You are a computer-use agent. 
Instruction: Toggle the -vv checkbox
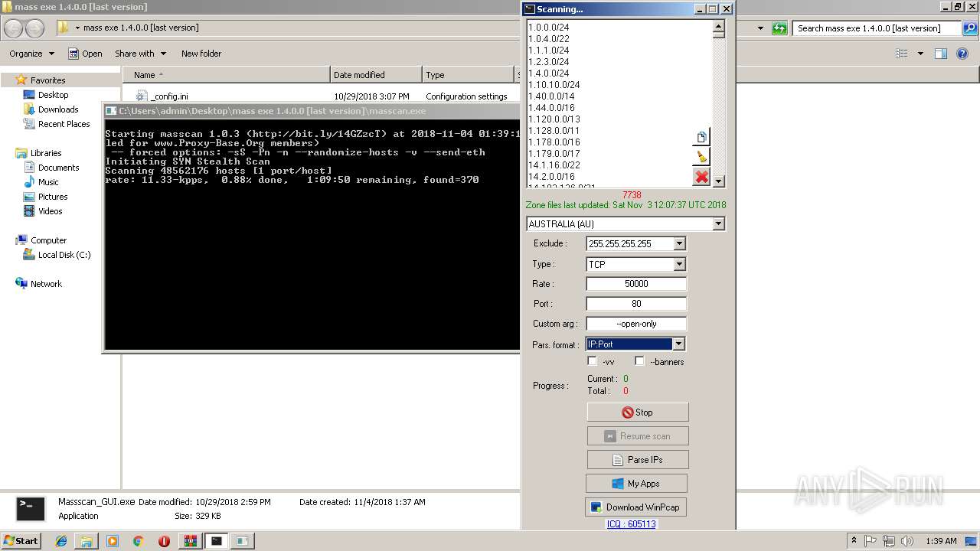tap(592, 361)
